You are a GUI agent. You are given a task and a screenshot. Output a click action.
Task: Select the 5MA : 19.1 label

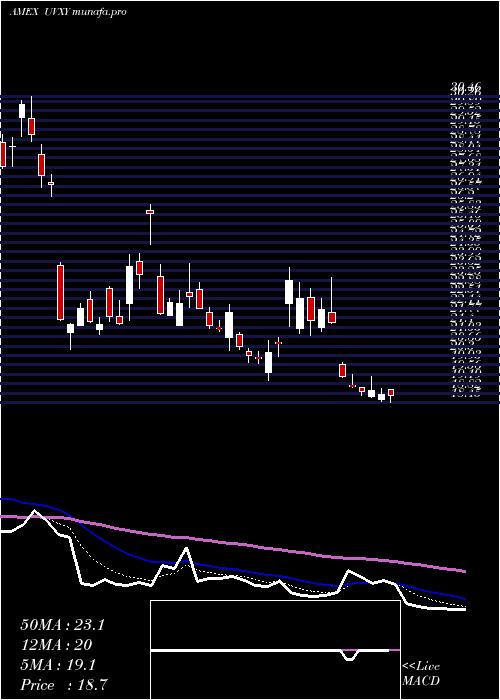58,665
